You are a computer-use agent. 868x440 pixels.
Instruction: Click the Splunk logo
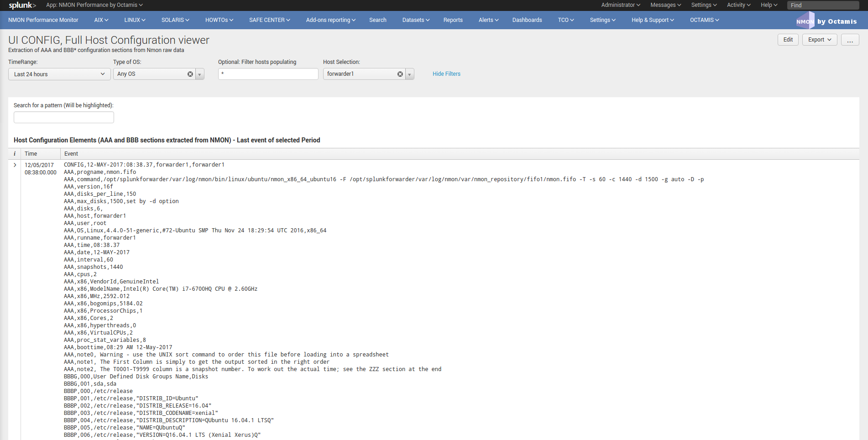coord(22,5)
